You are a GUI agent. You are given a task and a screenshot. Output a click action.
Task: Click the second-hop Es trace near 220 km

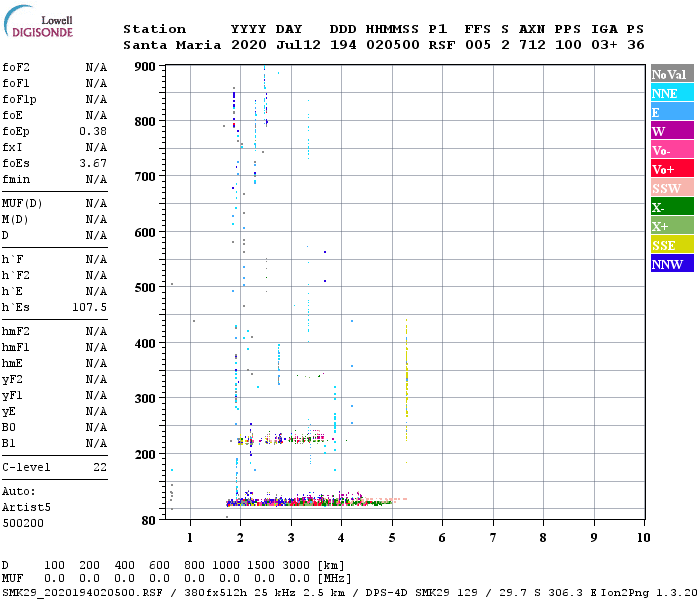pyautogui.click(x=286, y=439)
